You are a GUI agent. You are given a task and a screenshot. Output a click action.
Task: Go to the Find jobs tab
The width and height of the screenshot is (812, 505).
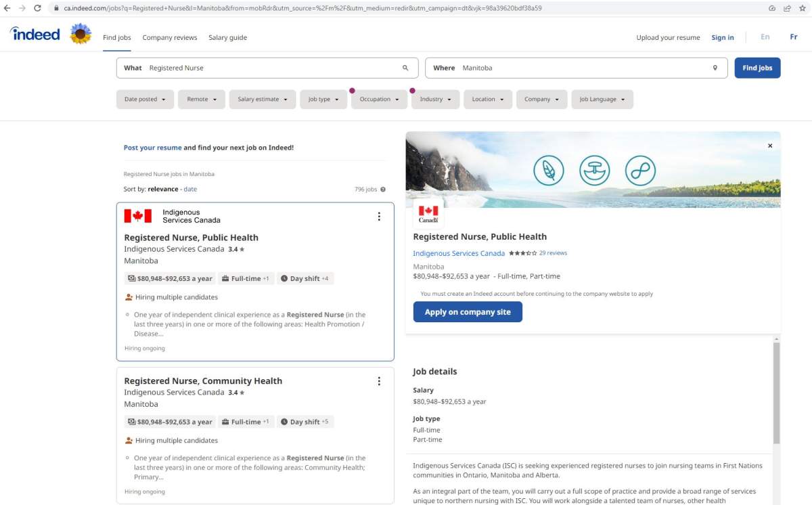click(117, 38)
